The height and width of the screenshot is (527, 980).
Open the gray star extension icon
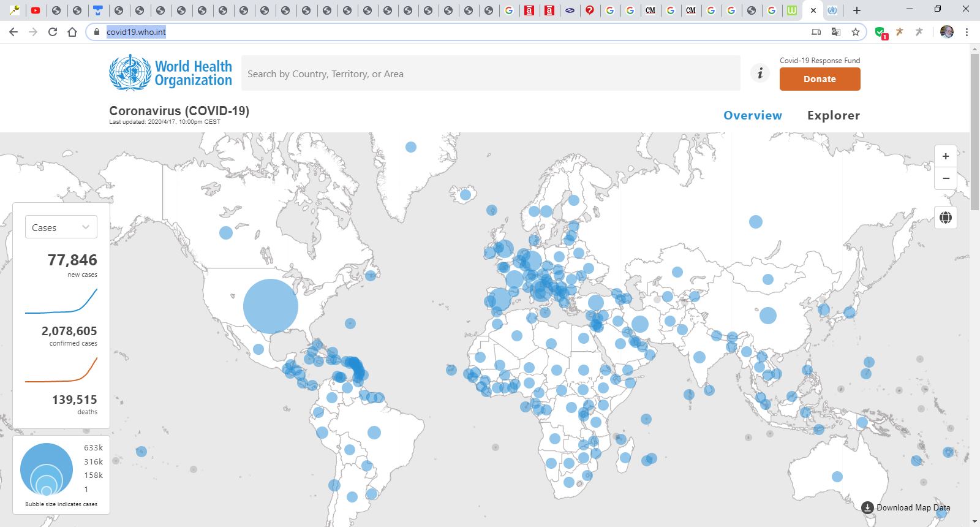[x=919, y=32]
